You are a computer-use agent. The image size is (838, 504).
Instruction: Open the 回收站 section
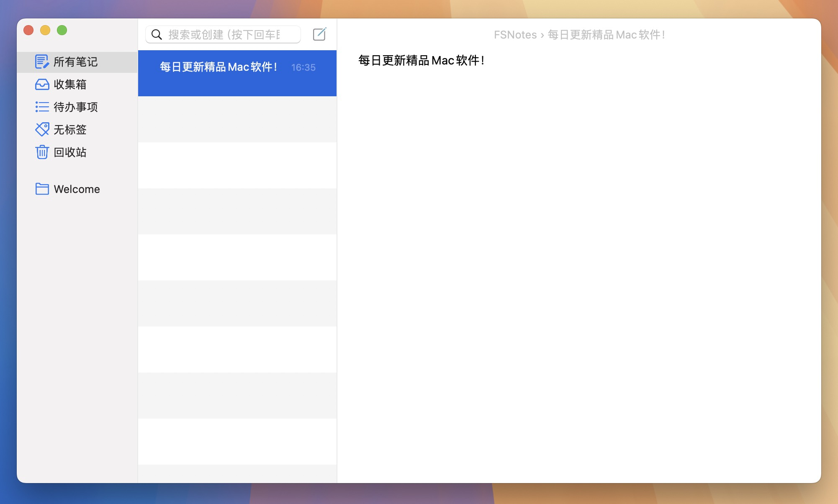coord(70,152)
